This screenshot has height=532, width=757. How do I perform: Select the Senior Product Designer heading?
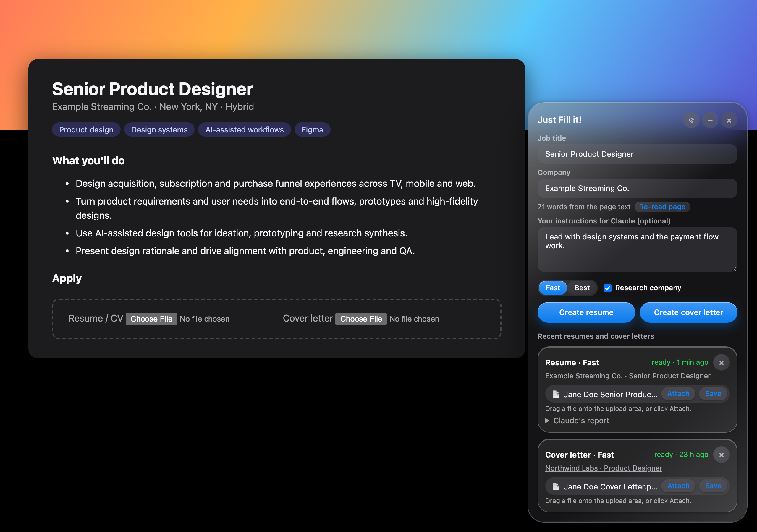152,89
